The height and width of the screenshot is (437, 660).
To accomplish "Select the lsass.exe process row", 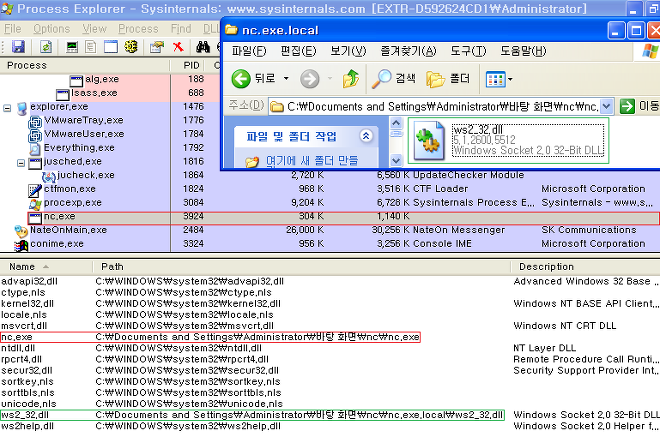I will click(x=110, y=93).
